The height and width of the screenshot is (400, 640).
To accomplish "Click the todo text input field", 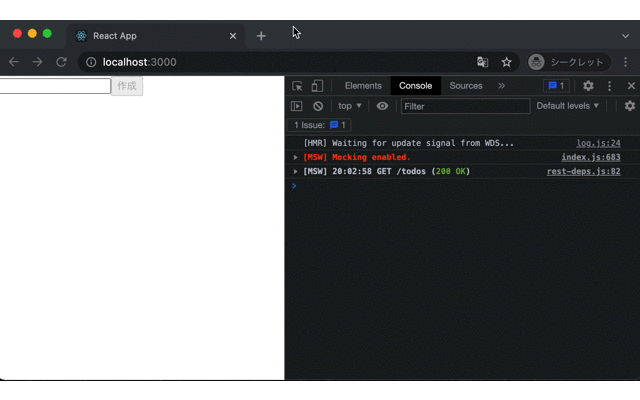I will [x=55, y=86].
